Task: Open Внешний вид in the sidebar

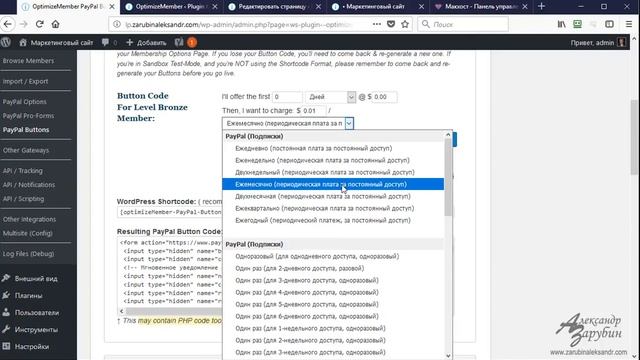Action: [x=36, y=279]
